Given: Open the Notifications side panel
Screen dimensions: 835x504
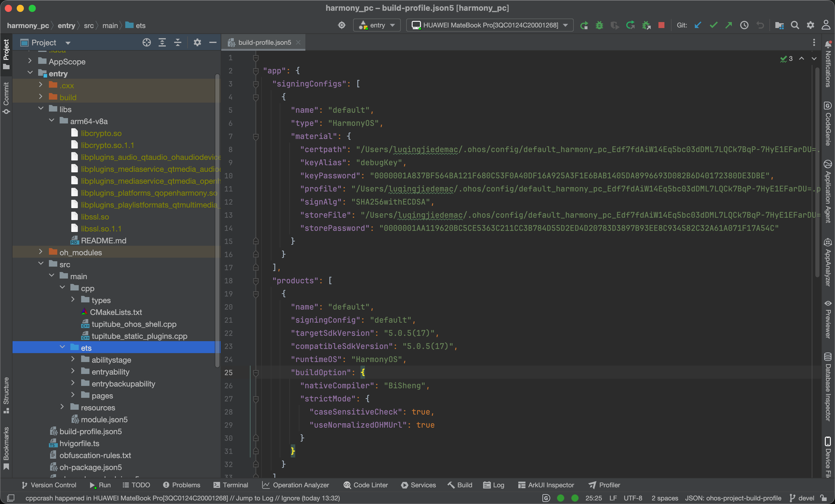Looking at the screenshot, I should coord(828,64).
